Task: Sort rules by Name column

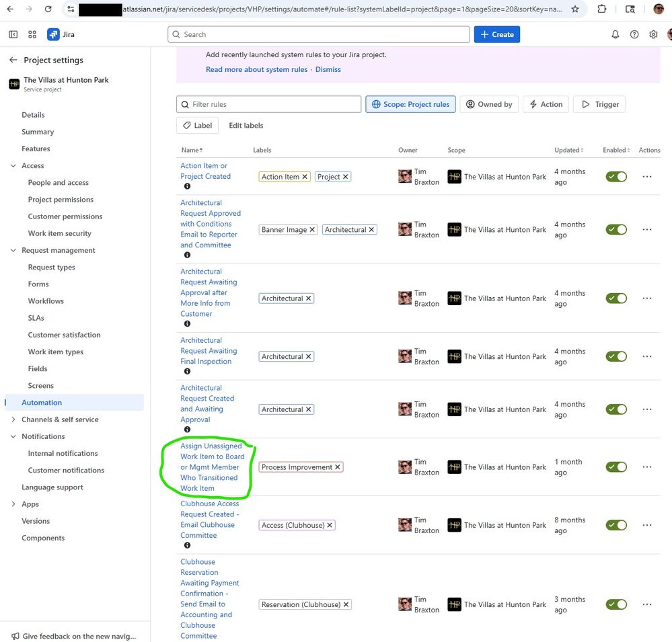Action: click(192, 150)
